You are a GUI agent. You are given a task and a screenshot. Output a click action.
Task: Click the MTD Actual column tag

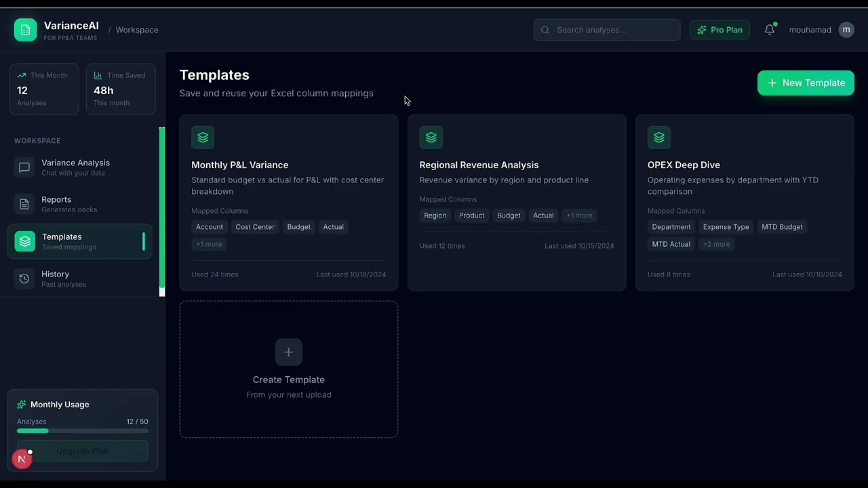671,244
